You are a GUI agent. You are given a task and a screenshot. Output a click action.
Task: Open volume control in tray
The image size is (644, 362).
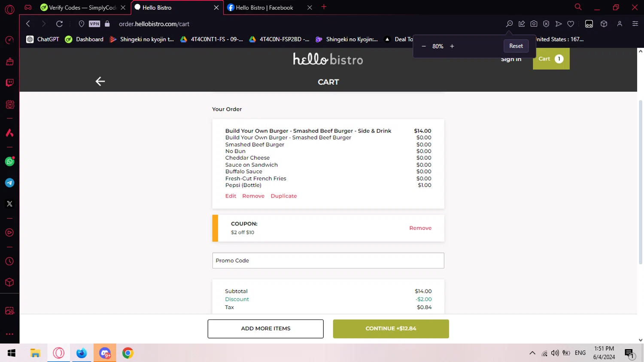(x=555, y=353)
